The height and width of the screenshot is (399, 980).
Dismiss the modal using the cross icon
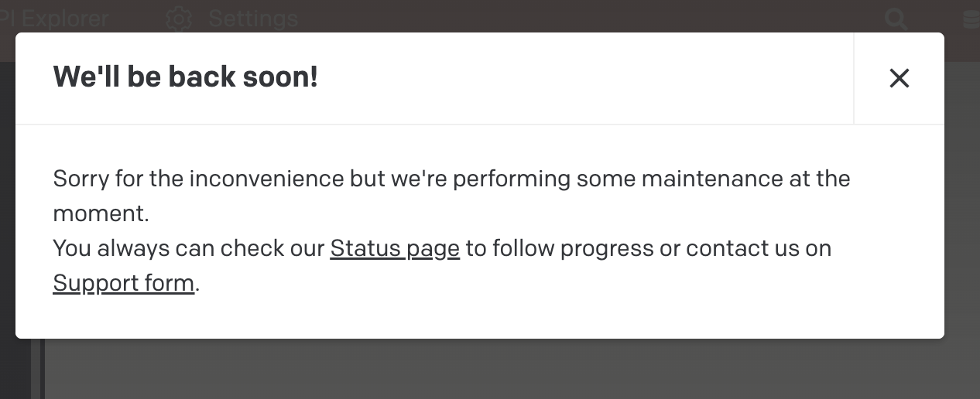pyautogui.click(x=899, y=78)
